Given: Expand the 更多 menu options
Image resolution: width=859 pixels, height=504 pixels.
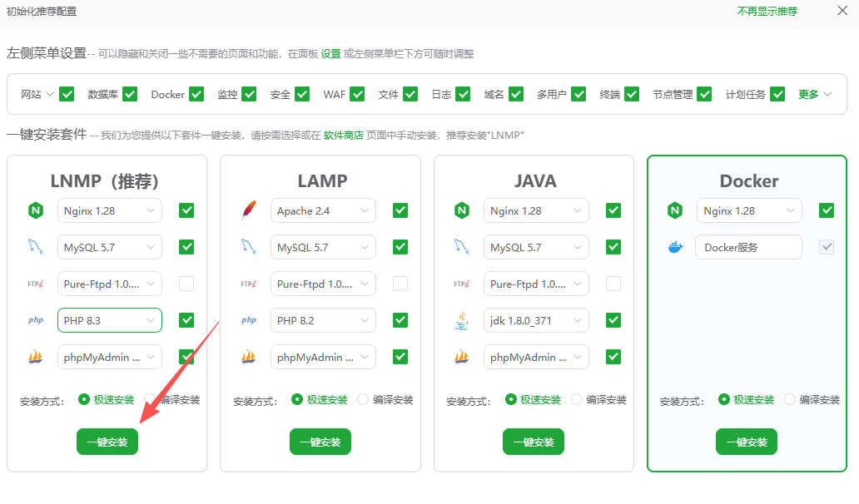Looking at the screenshot, I should click(815, 94).
